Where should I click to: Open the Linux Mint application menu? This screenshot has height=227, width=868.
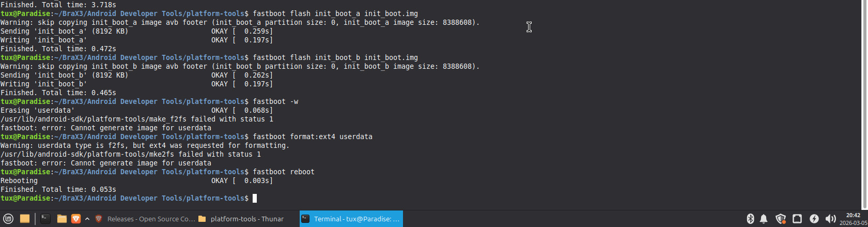(x=8, y=219)
